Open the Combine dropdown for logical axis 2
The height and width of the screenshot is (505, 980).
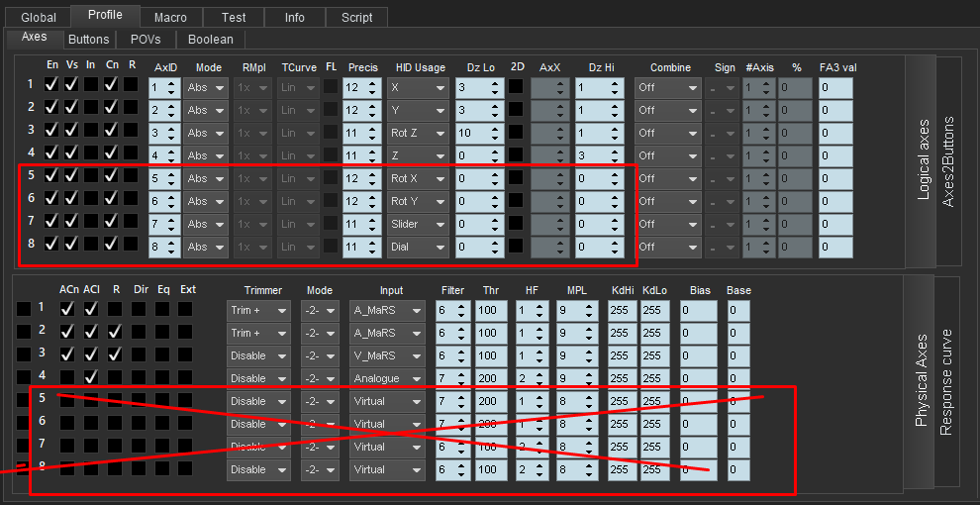coord(666,110)
